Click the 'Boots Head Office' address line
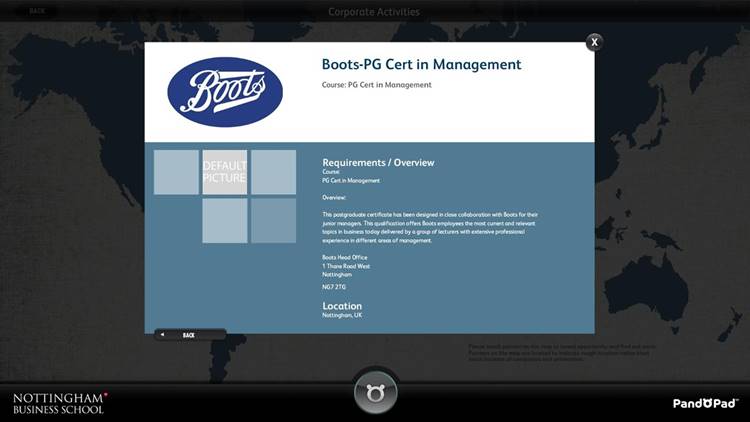Screen dimensions: 750x422 pyautogui.click(x=345, y=257)
